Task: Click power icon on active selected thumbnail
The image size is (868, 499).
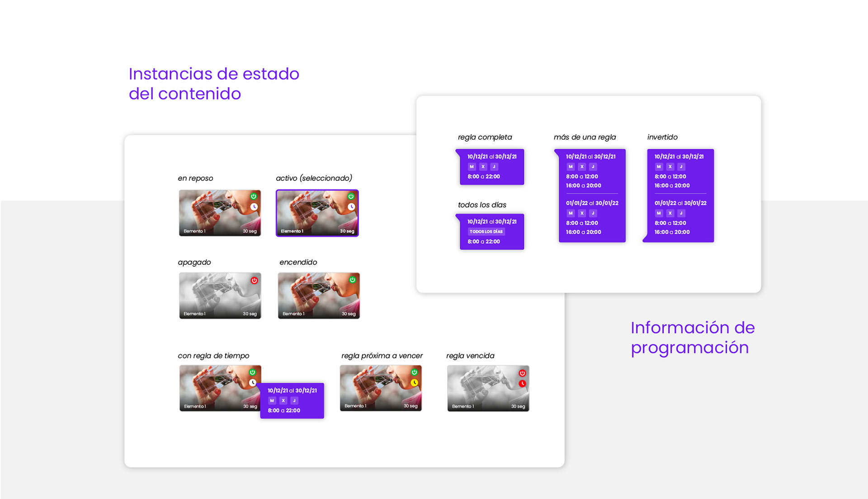Action: (x=351, y=196)
